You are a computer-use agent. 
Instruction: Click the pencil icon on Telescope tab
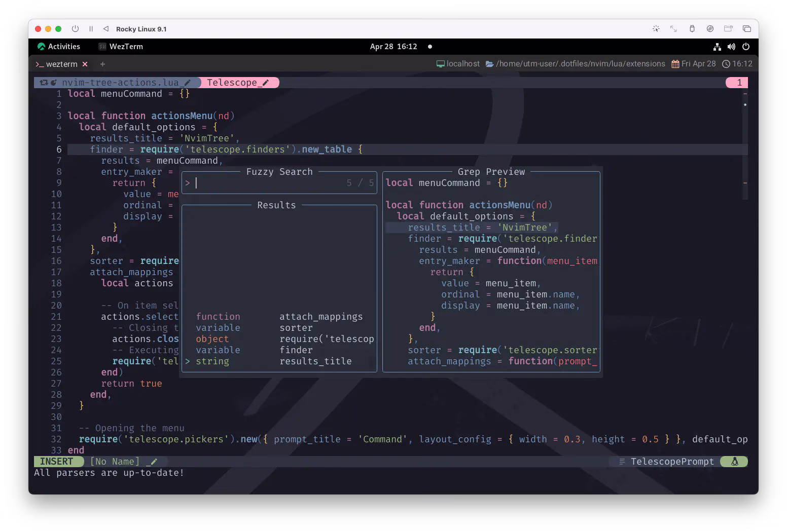[265, 83]
